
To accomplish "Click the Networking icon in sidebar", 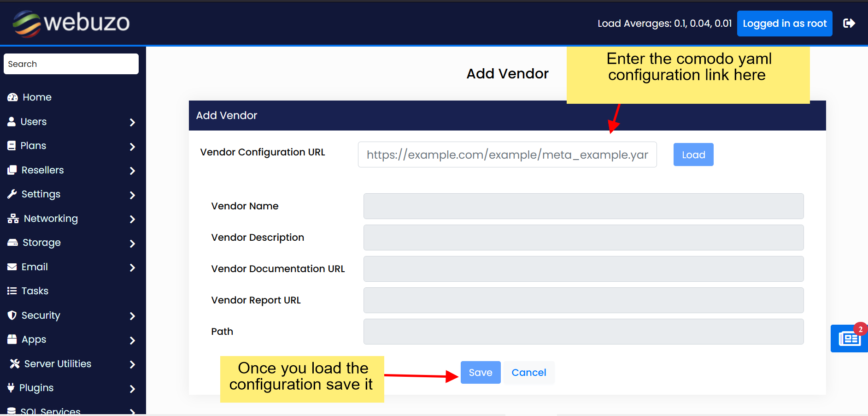I will 13,219.
